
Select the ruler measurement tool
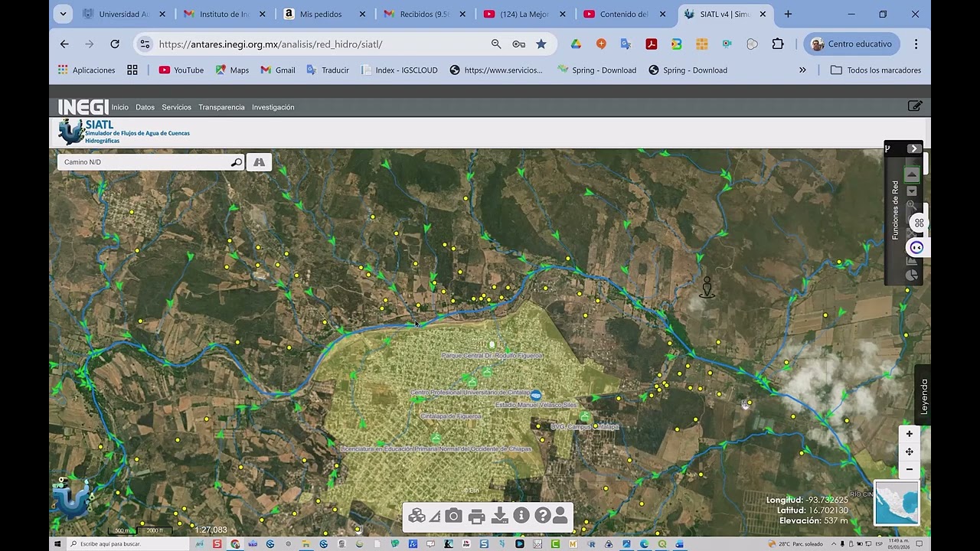[x=435, y=517]
